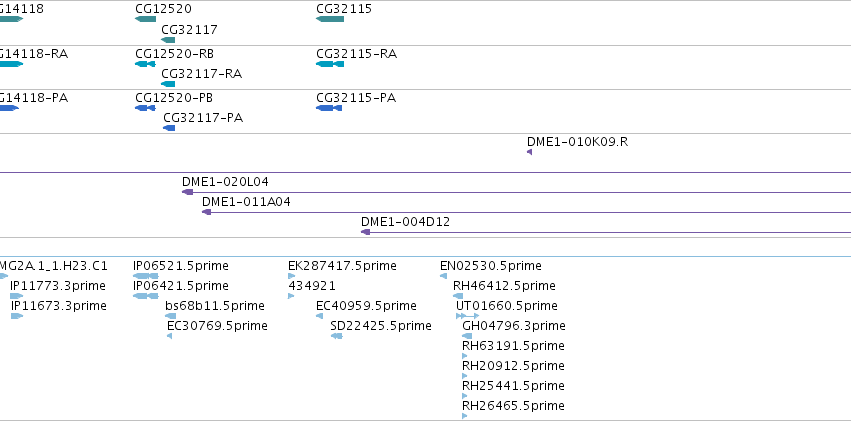
Task: Click the CG12520-RB transcript glyph
Action: [x=145, y=64]
